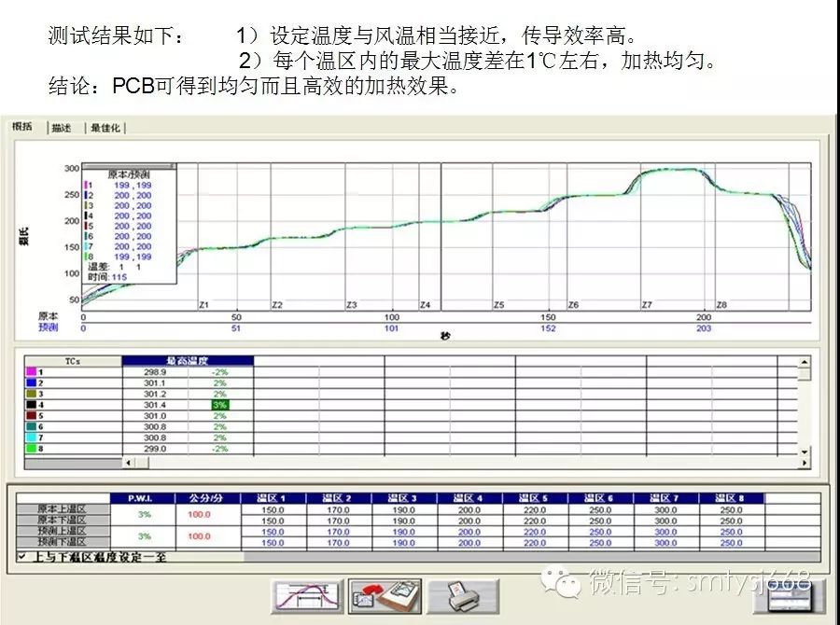Click peak temperature 301.1 for TC 2
Viewport: 840px width, 625px height.
tap(155, 382)
